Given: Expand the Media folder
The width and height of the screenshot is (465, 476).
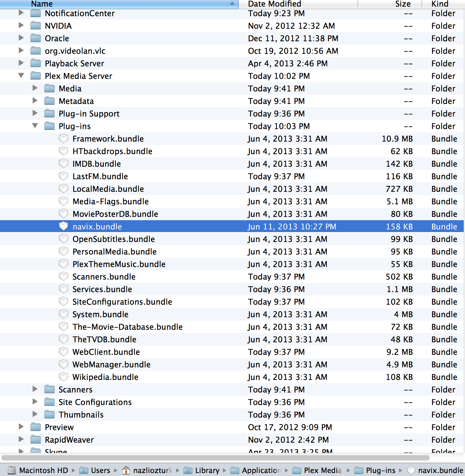Looking at the screenshot, I should 35,88.
